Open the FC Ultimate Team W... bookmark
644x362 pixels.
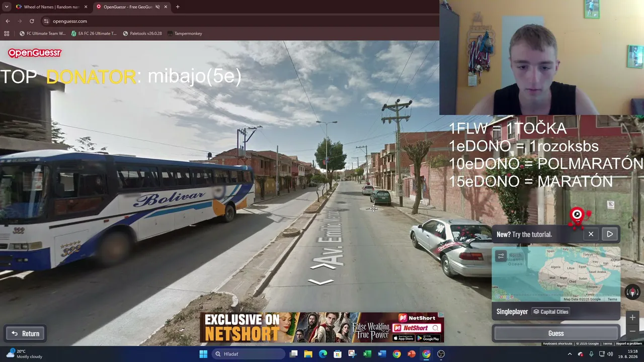(x=42, y=34)
